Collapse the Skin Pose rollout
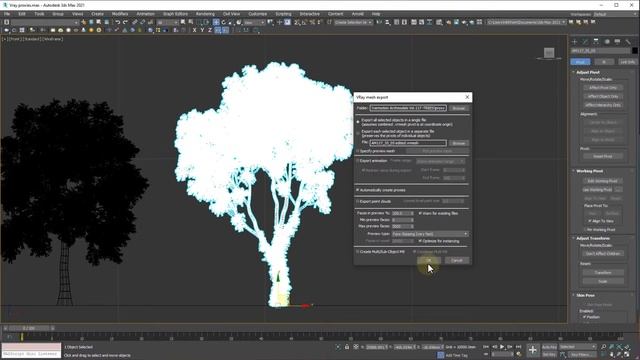This screenshot has height=360, width=640. (x=585, y=295)
